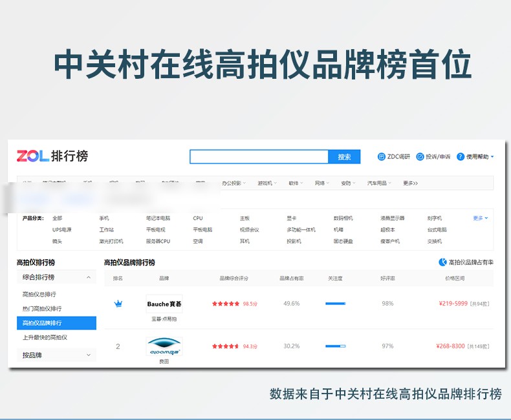
Task: Click the 投诉/申诉 edit icon
Action: pyautogui.click(x=420, y=156)
